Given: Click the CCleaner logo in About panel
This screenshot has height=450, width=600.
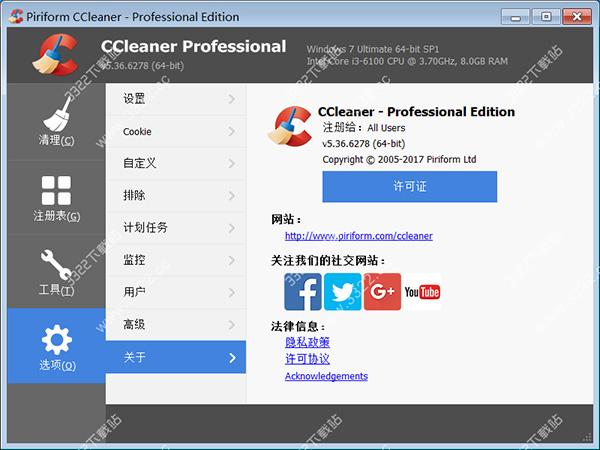Looking at the screenshot, I should click(290, 126).
